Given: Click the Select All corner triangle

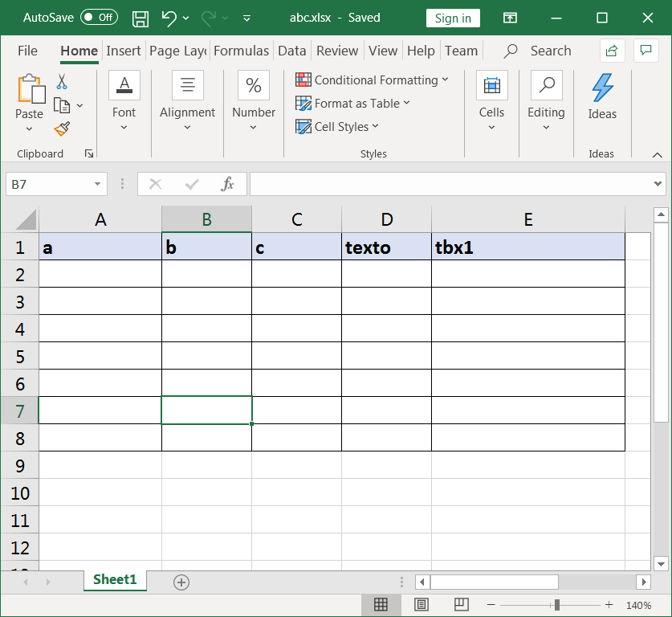Looking at the screenshot, I should point(26,219).
